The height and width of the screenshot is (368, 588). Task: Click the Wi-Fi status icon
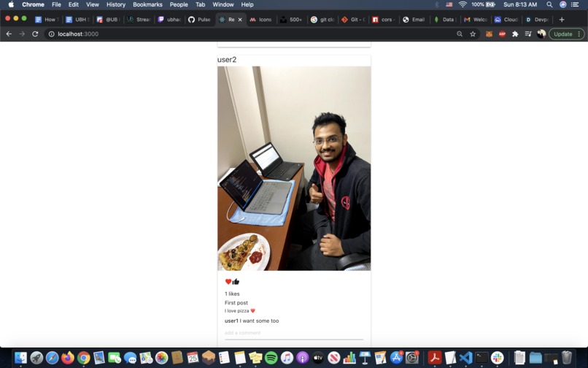[x=463, y=4]
